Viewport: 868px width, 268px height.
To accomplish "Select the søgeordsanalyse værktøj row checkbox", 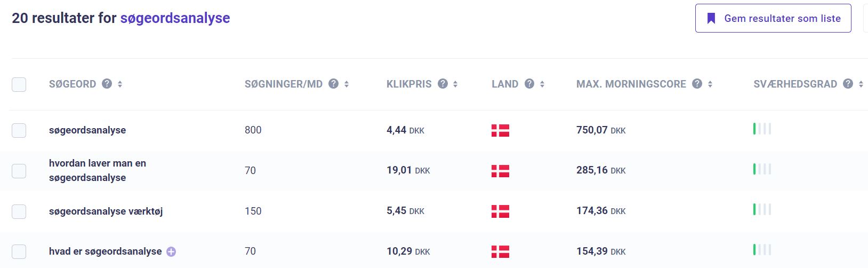I will coord(19,211).
